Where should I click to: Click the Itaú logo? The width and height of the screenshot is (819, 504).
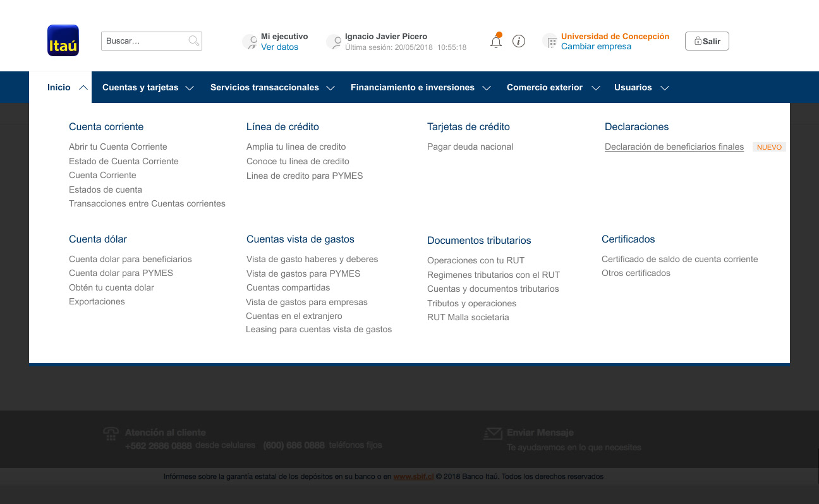63,40
